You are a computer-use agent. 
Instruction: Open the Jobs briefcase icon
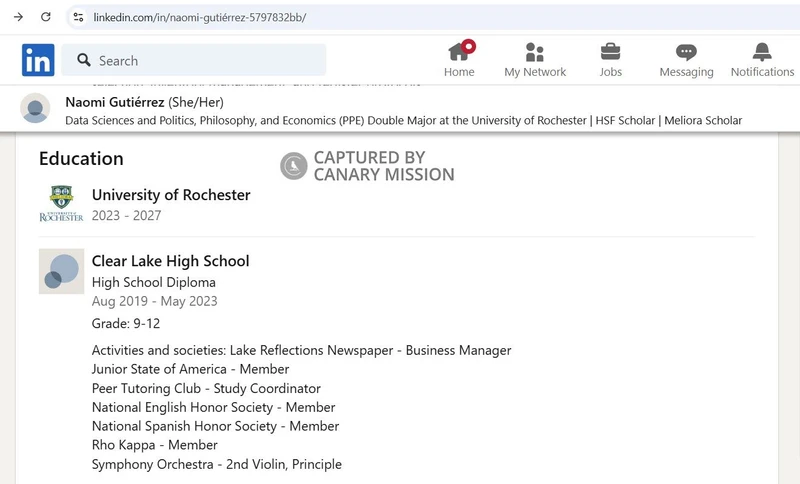pyautogui.click(x=610, y=52)
